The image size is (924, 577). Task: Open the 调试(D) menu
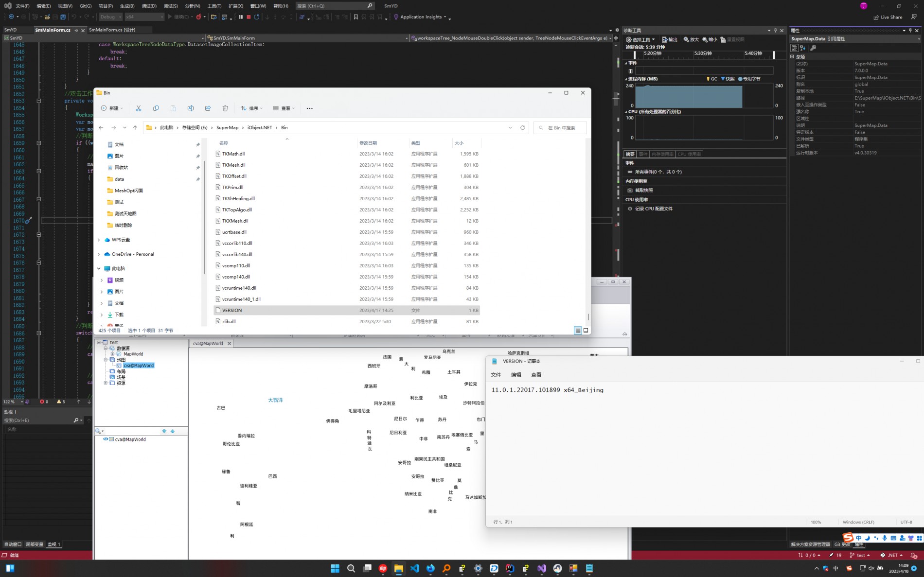149,6
